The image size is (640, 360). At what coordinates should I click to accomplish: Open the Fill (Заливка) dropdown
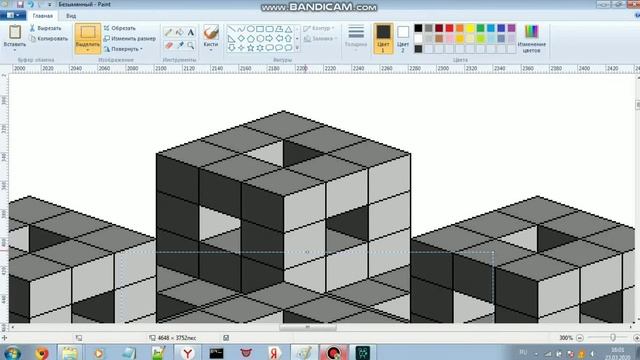[320, 39]
